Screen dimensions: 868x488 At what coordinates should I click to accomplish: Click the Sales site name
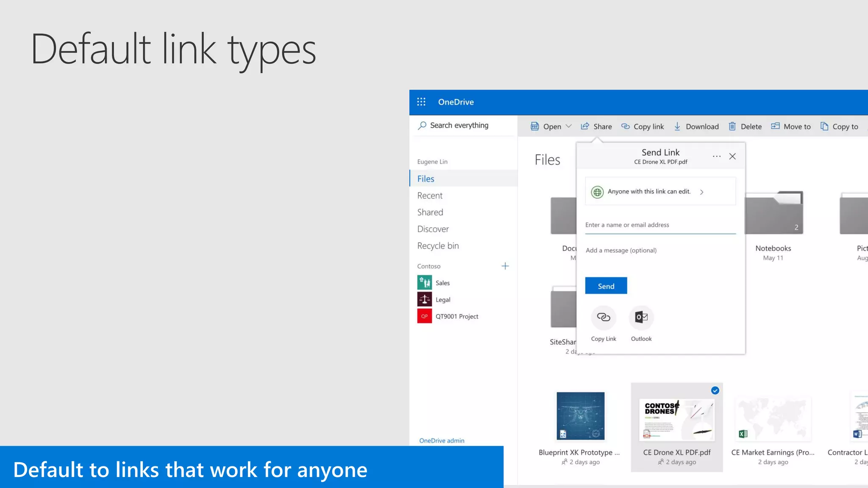click(442, 283)
